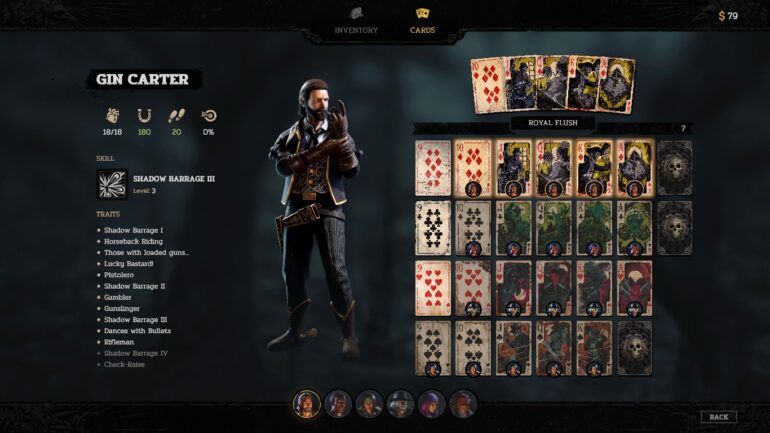
Task: Click the skull joker card in diamonds row
Action: 675,168
